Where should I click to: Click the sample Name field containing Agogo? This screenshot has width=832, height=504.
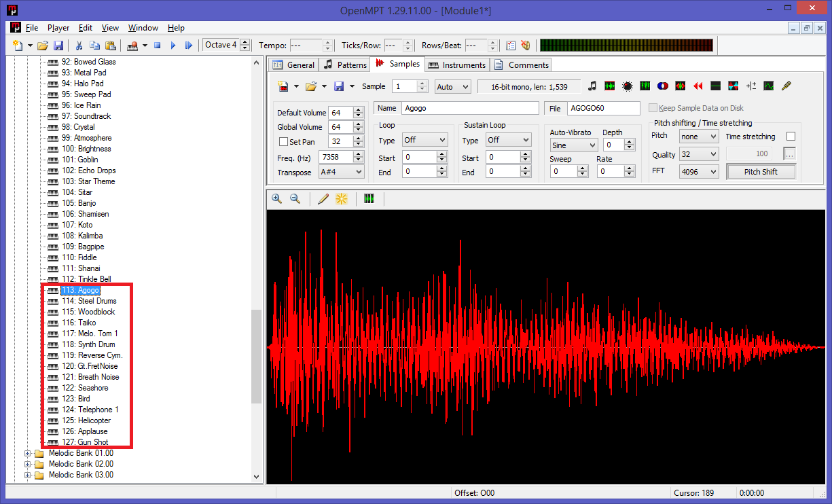[469, 108]
